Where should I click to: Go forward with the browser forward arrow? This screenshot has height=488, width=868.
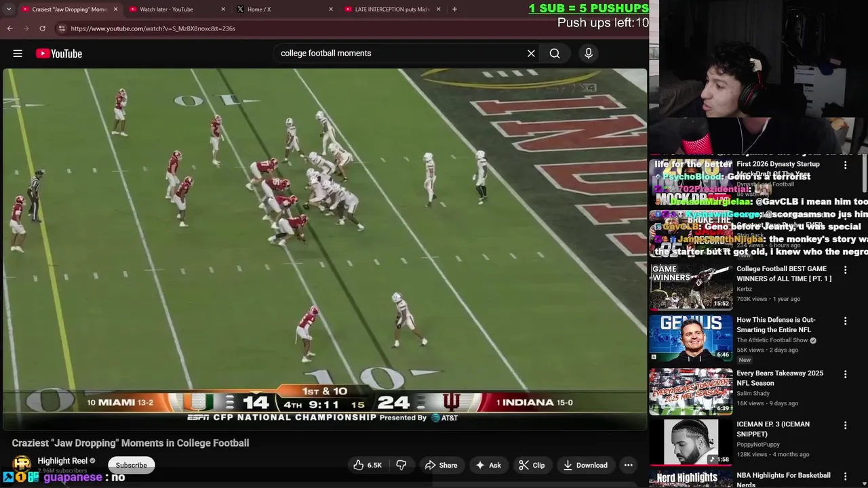(26, 28)
